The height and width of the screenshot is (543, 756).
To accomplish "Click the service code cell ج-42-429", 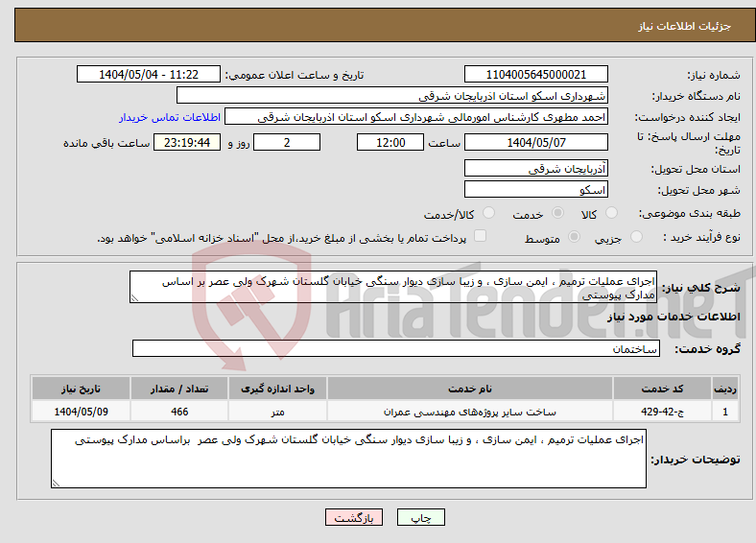I will [x=663, y=412].
